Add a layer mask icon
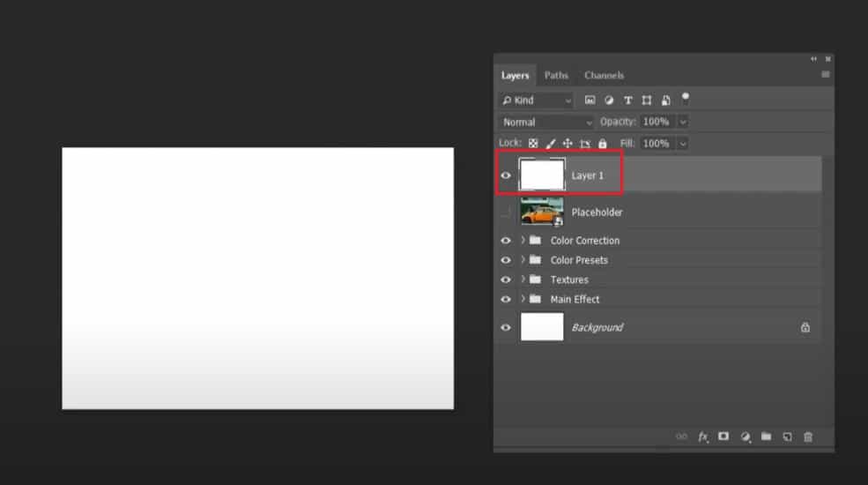 click(723, 436)
